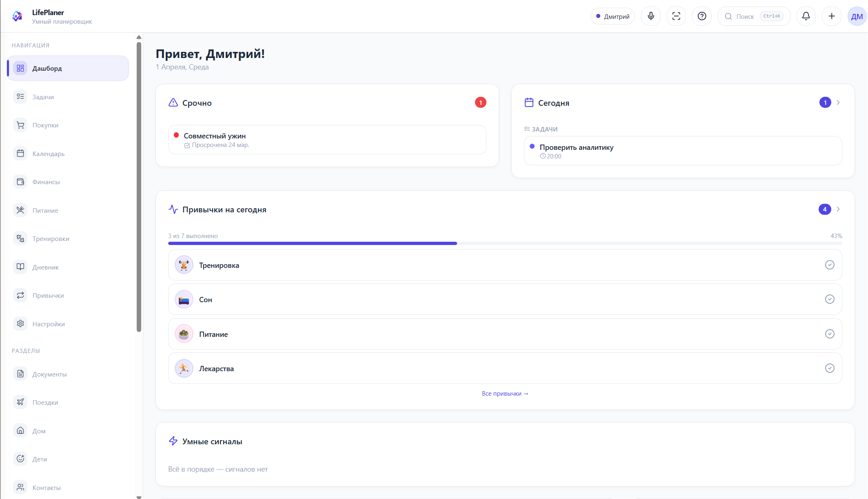This screenshot has width=868, height=499.
Task: Complete the Лекарства habit checkmark
Action: click(829, 368)
